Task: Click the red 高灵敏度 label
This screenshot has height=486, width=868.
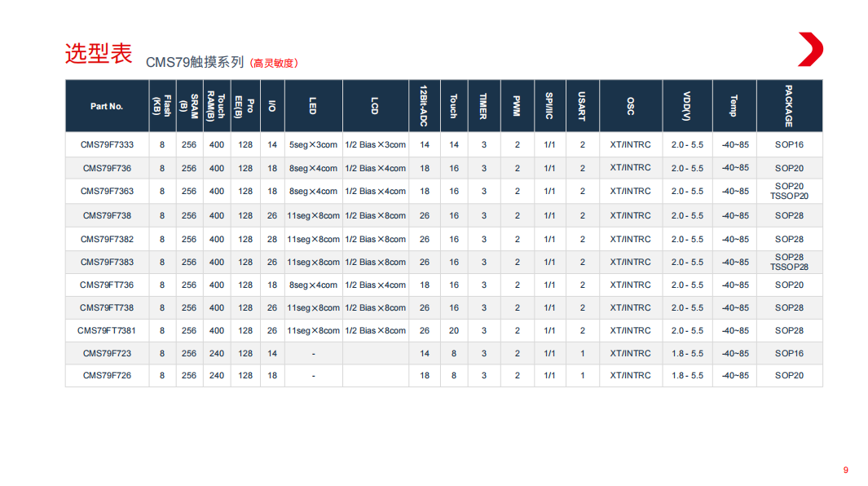Action: click(274, 63)
